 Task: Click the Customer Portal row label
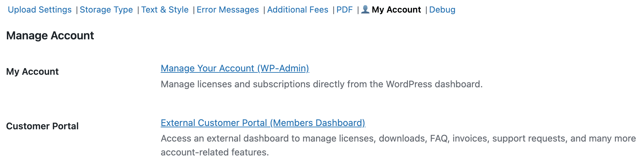(42, 126)
